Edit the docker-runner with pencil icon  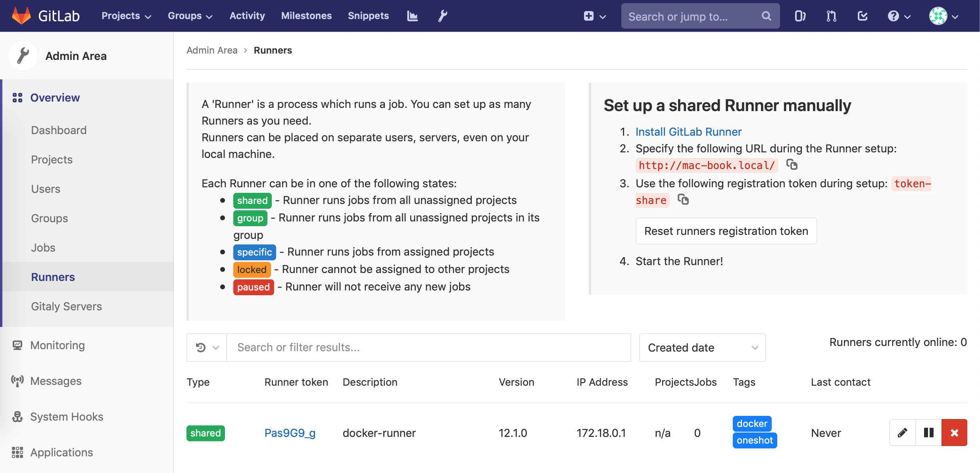902,433
